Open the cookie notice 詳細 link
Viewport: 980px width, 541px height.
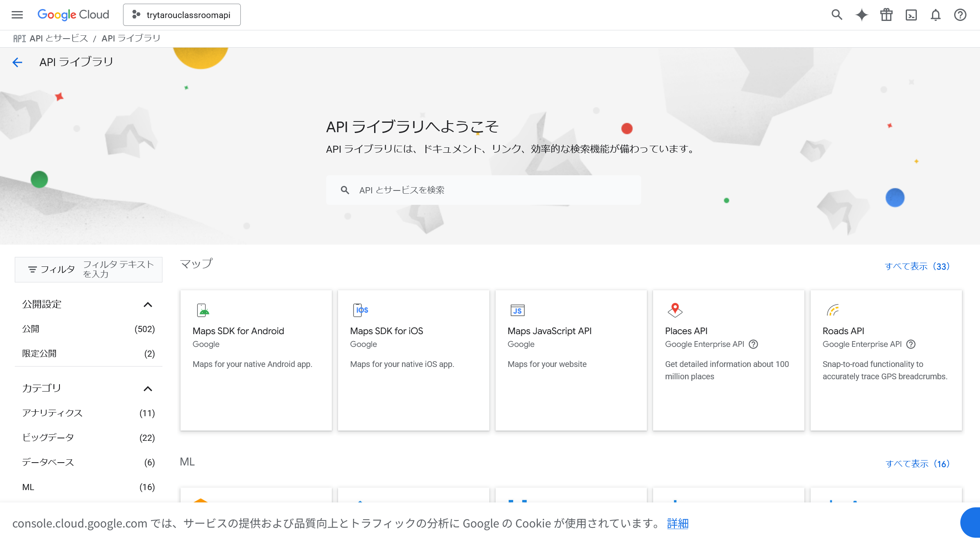[x=678, y=524]
